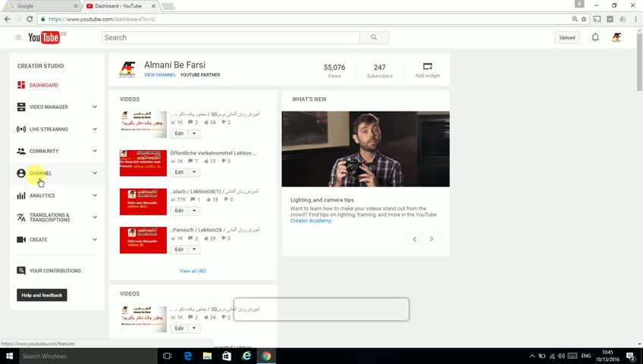Viewport: 643px width, 364px height.
Task: Open the Lighting and camera tips video thumbnail
Action: coord(365,149)
